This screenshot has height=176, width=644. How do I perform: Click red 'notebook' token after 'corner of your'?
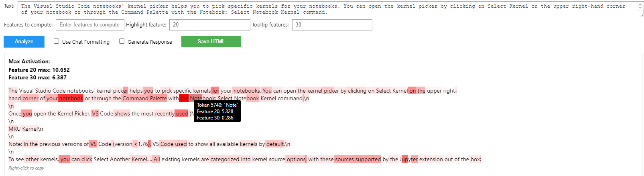point(71,99)
